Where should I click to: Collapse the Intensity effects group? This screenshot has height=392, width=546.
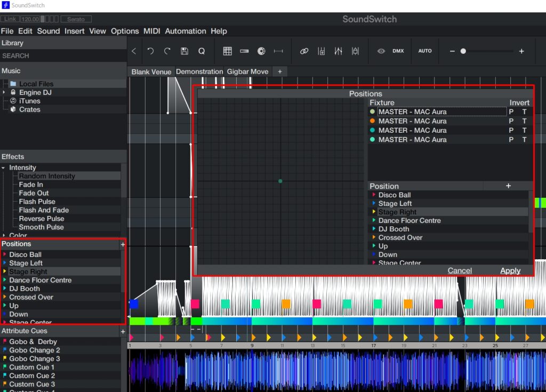tap(4, 168)
